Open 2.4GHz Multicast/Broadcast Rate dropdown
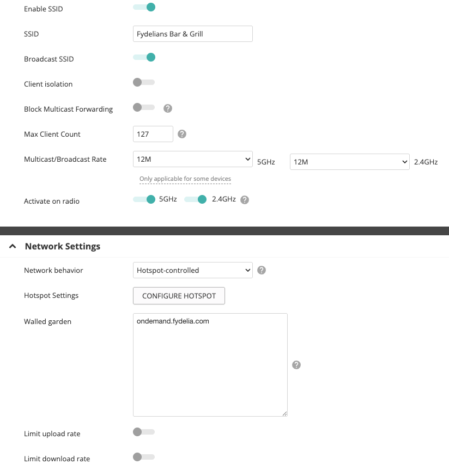This screenshot has width=449, height=476. coord(349,162)
